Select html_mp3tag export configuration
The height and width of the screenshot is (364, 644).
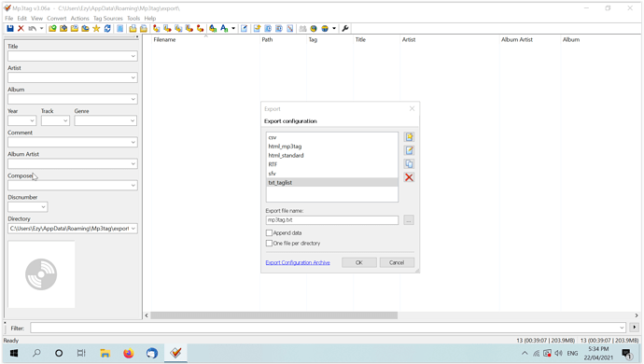[332, 147]
